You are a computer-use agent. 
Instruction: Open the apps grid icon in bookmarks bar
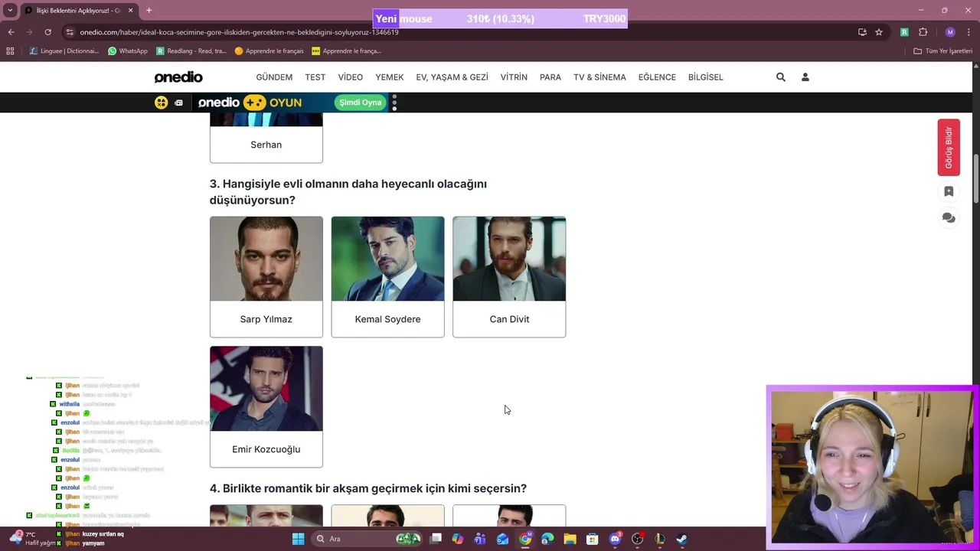(x=10, y=51)
